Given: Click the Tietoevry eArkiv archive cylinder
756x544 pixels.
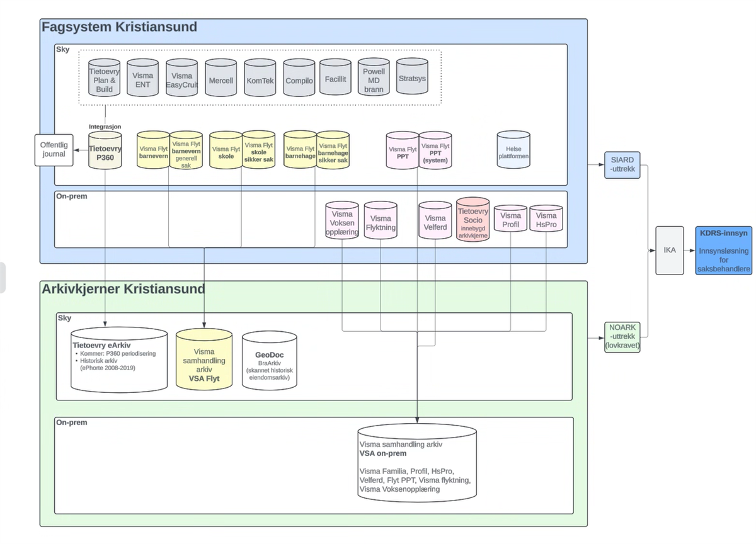Looking at the screenshot, I should (119, 358).
